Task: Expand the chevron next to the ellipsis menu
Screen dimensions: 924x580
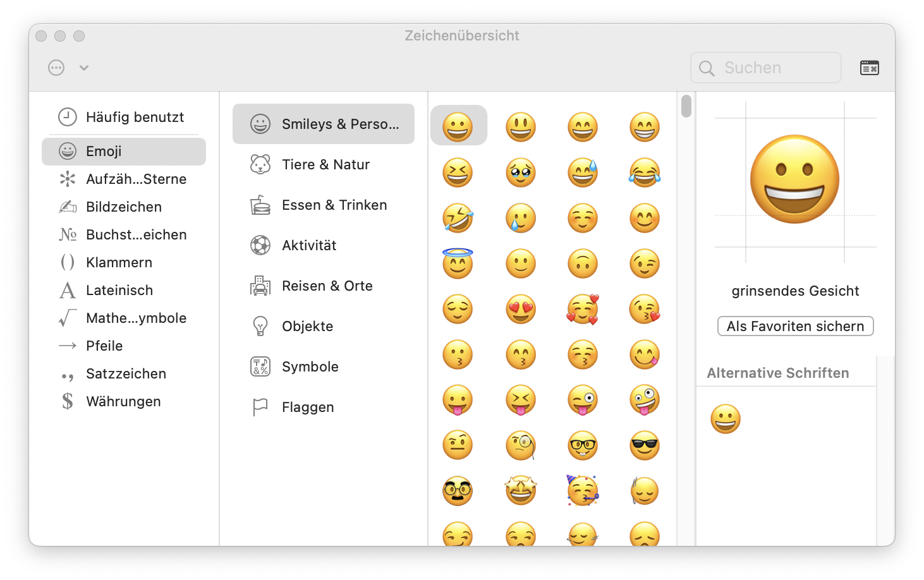Action: point(84,68)
